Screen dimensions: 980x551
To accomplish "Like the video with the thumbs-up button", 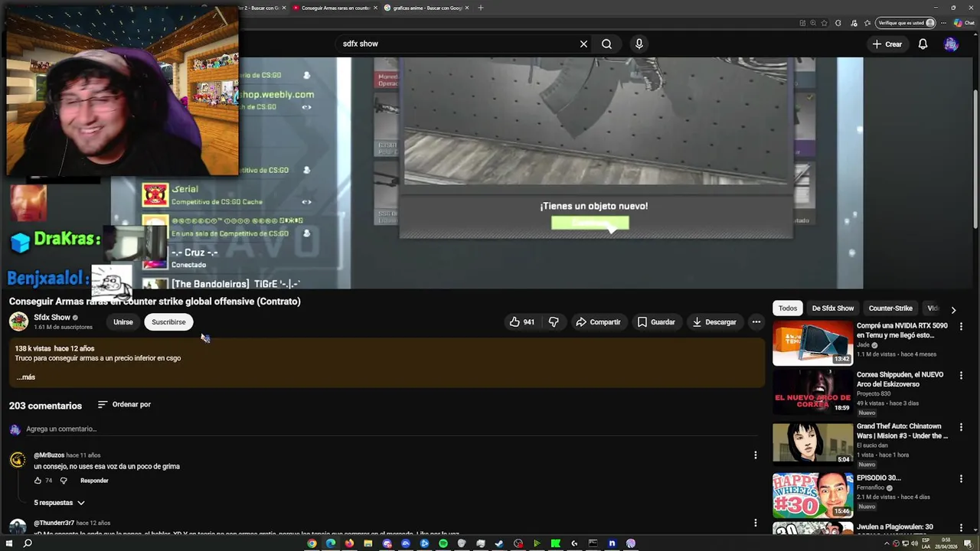I will [x=522, y=322].
